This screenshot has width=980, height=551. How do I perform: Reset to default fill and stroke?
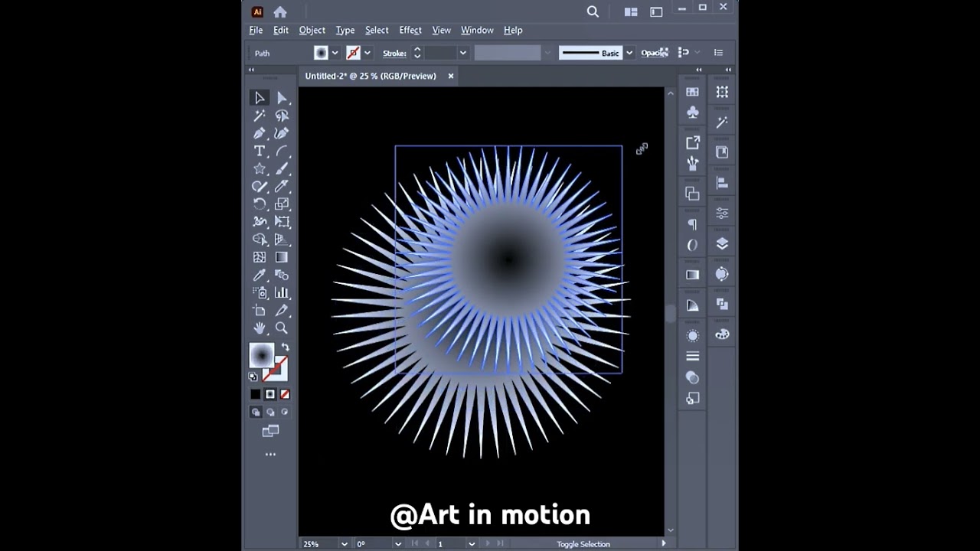(253, 377)
